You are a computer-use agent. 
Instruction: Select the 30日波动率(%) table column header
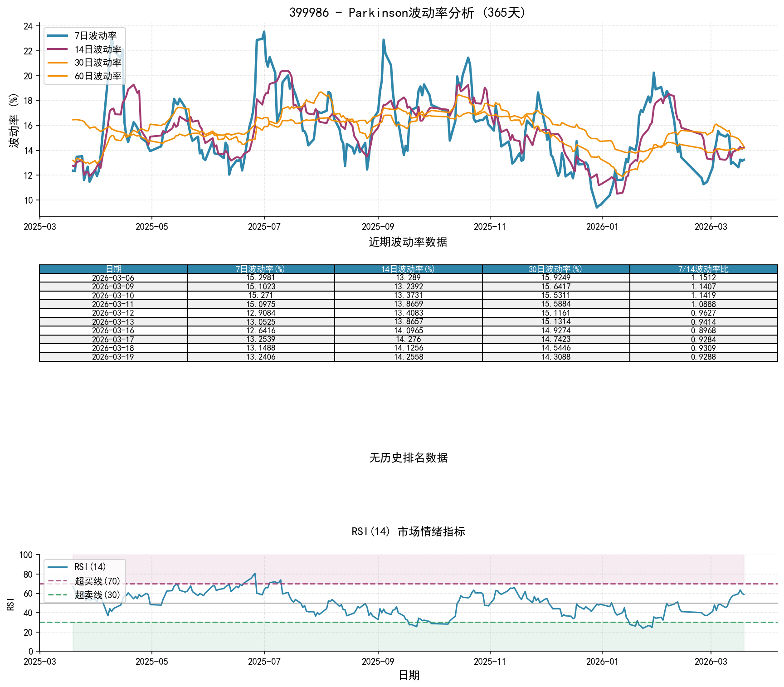556,269
